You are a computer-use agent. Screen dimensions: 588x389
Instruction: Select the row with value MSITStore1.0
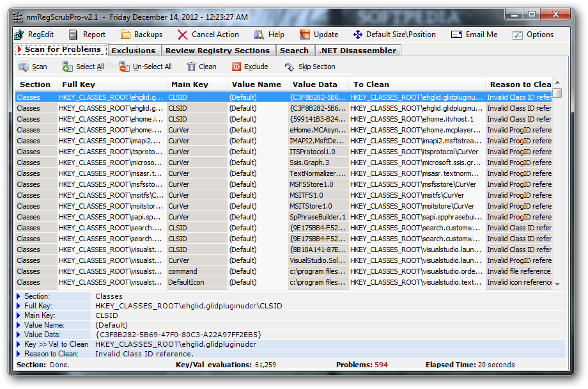tap(284, 206)
